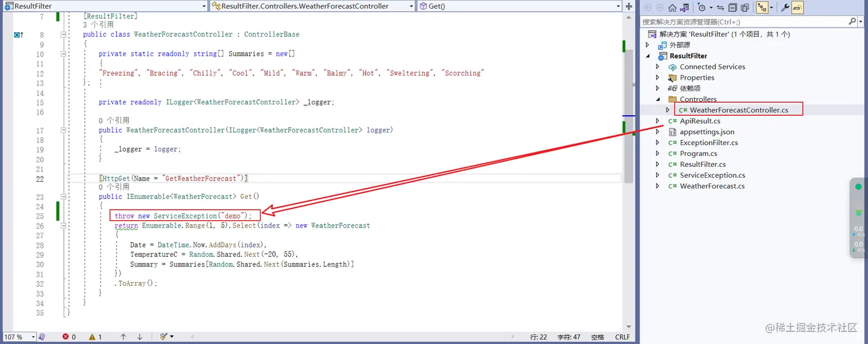Open the dropdown beside the nesting view button
The height and width of the screenshot is (344, 868).
coord(771,8)
